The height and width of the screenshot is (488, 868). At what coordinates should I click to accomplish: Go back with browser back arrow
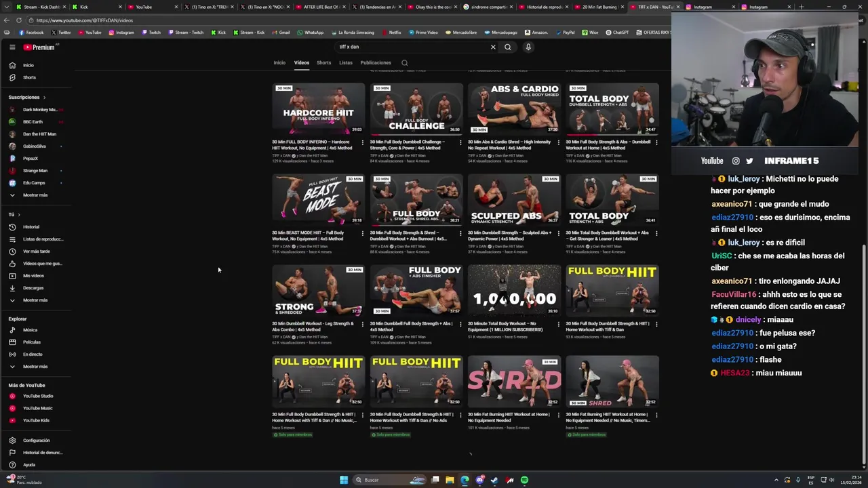pyautogui.click(x=7, y=20)
